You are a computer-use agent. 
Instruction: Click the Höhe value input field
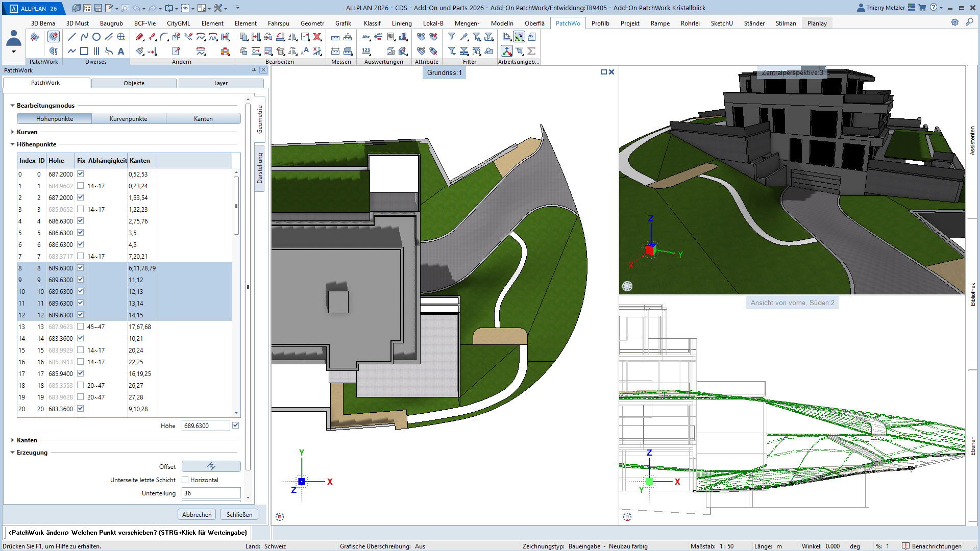[x=205, y=425]
